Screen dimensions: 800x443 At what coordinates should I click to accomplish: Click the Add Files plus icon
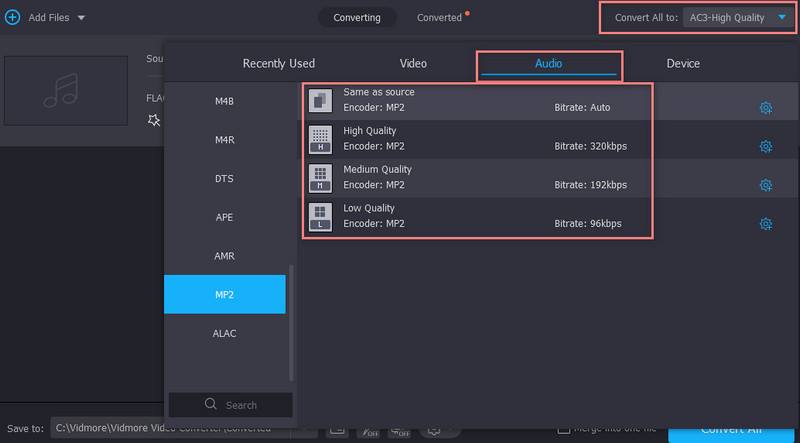(12, 17)
